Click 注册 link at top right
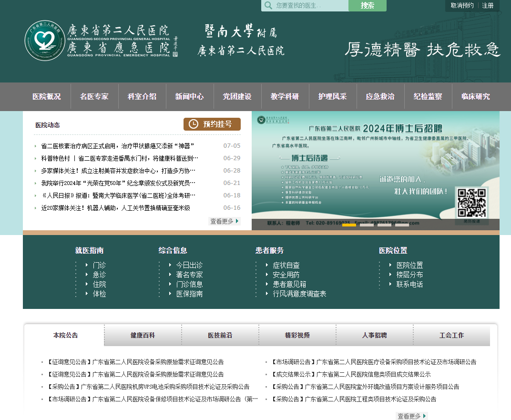The image size is (511, 420). coord(488,6)
